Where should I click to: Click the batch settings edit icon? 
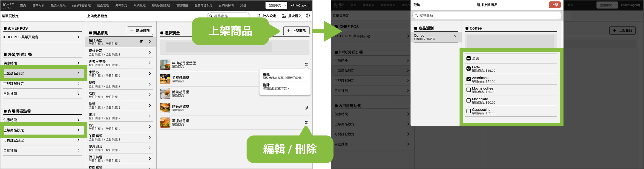pos(258,16)
